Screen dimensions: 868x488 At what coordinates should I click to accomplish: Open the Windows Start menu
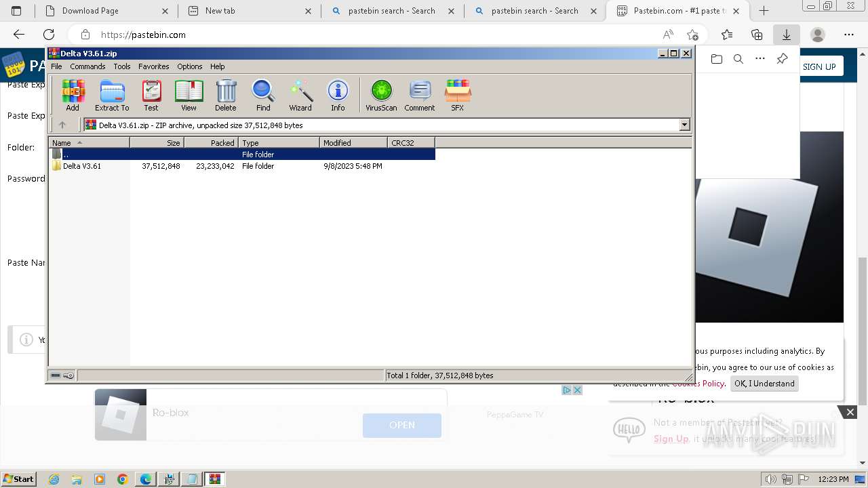tap(18, 479)
